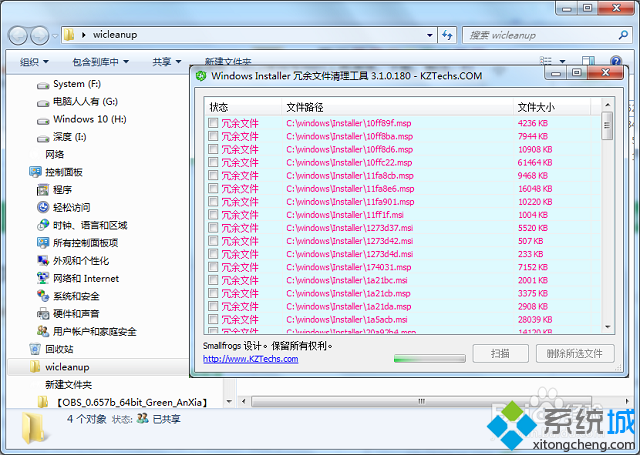Check the box for 10ff8ba.msp
This screenshot has height=455, width=640.
tap(213, 135)
